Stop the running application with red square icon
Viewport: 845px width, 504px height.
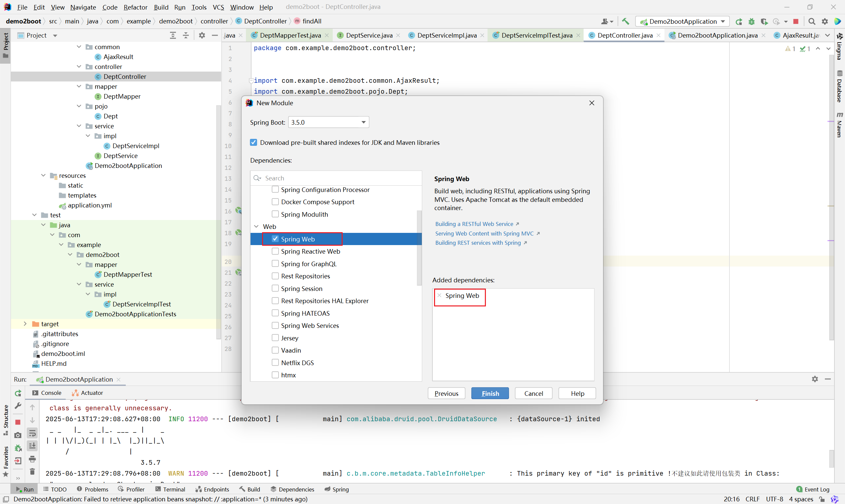pyautogui.click(x=796, y=21)
